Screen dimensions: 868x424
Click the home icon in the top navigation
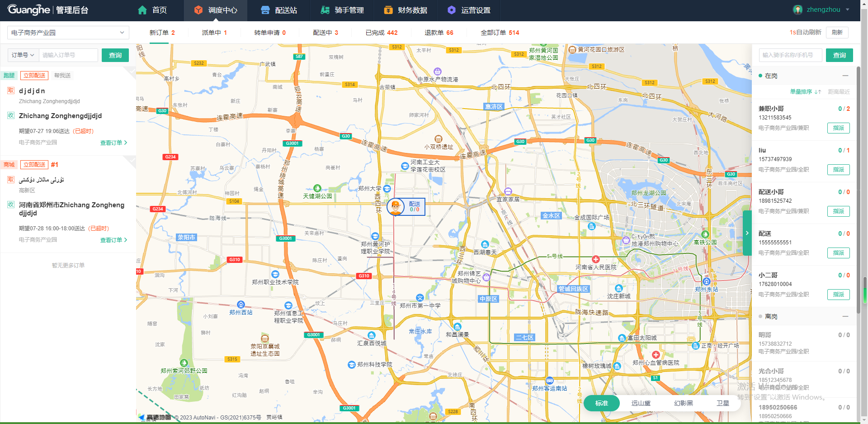pyautogui.click(x=142, y=10)
